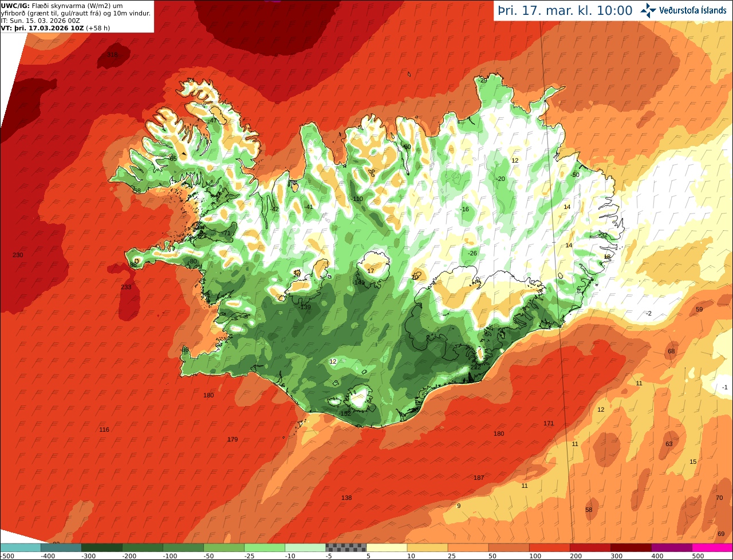This screenshot has width=733, height=560.
Task: Pick the legend swatch from -50 to -25
Action: (x=223, y=547)
